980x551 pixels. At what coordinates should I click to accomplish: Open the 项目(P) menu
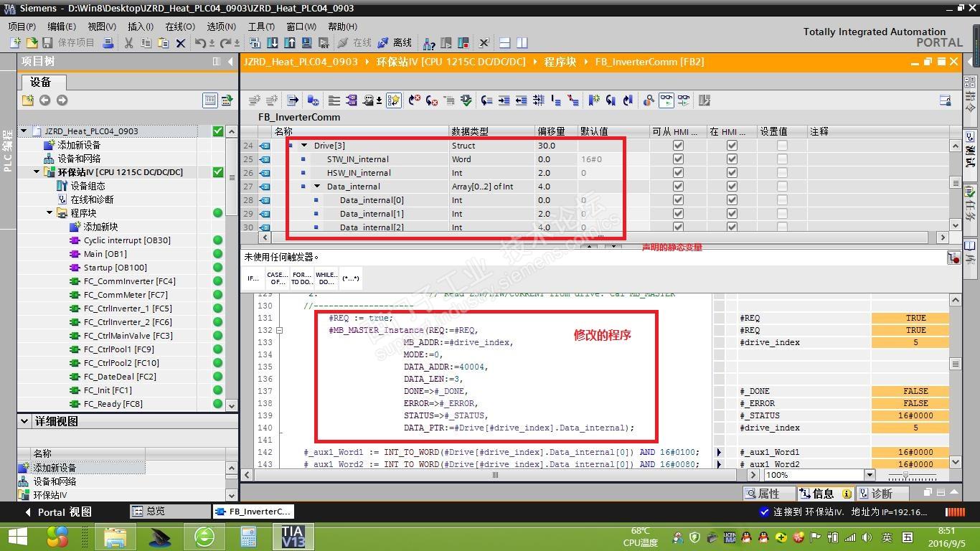tap(22, 27)
